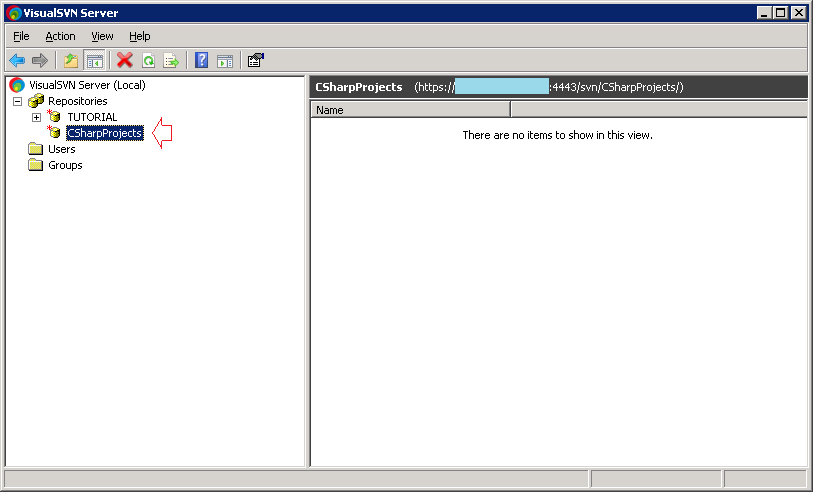Viewport: 813px width, 492px height.
Task: Maximize the VisualSVN Server window
Action: pos(781,13)
